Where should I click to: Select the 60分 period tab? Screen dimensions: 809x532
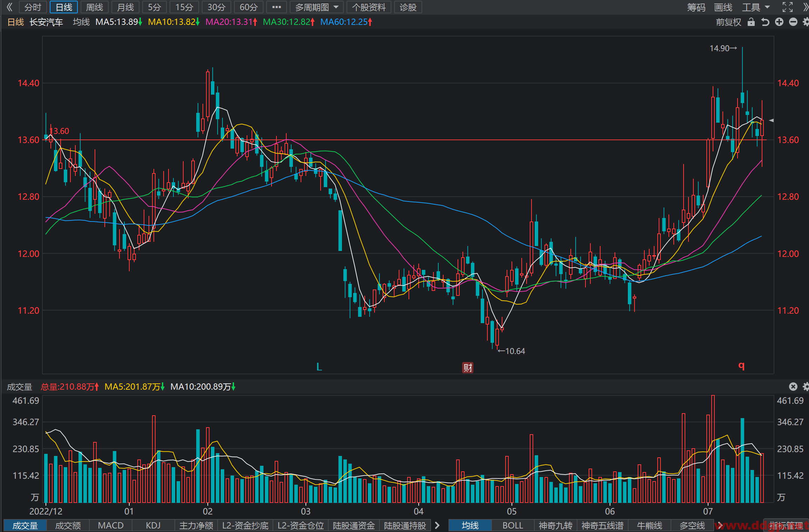248,7
